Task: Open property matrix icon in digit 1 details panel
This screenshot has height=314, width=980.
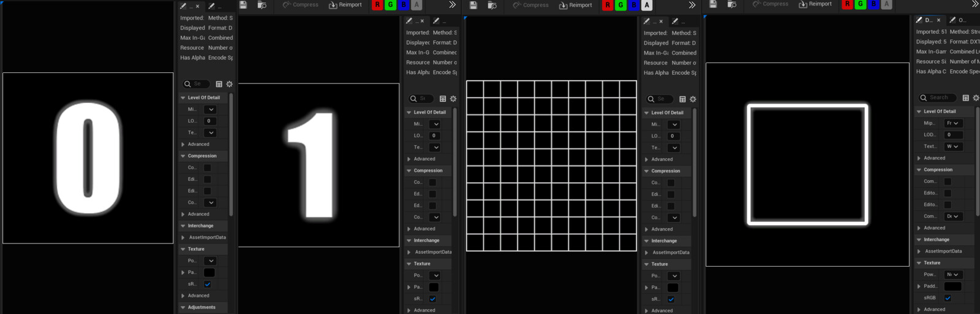Action: (x=443, y=99)
